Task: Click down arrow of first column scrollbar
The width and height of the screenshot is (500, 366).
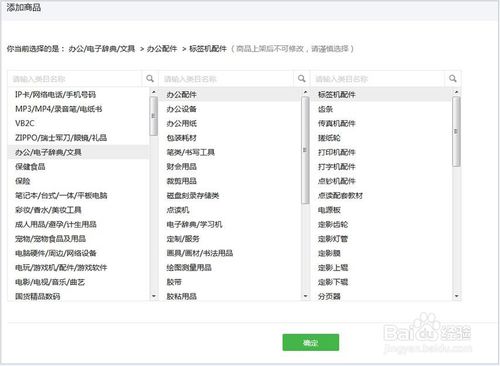Action: (x=154, y=296)
